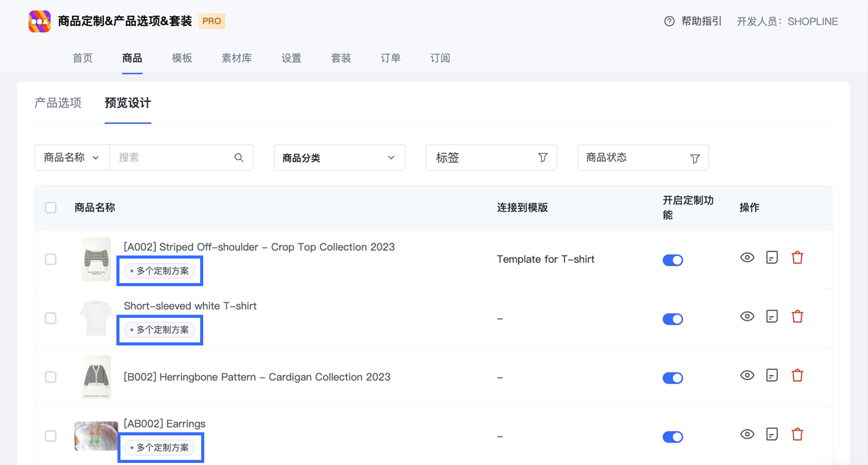
Task: Open the 商品分类 dropdown
Action: tap(339, 157)
